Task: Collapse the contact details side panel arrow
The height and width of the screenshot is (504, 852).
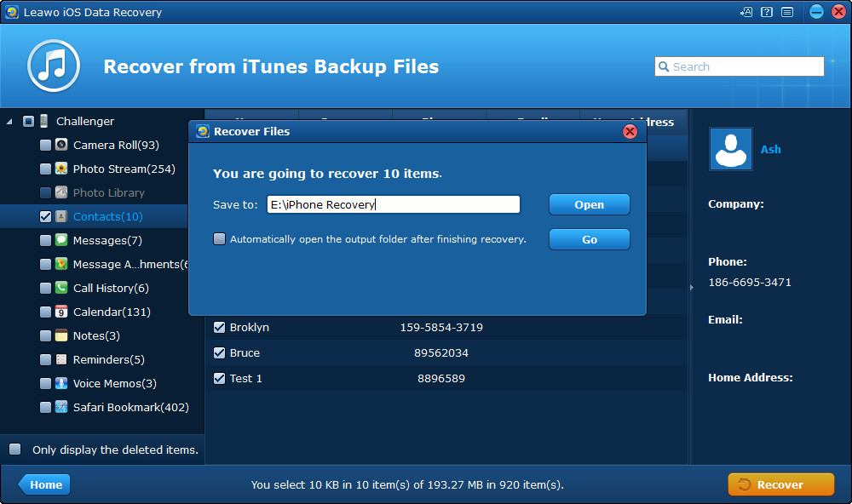Action: (x=691, y=287)
